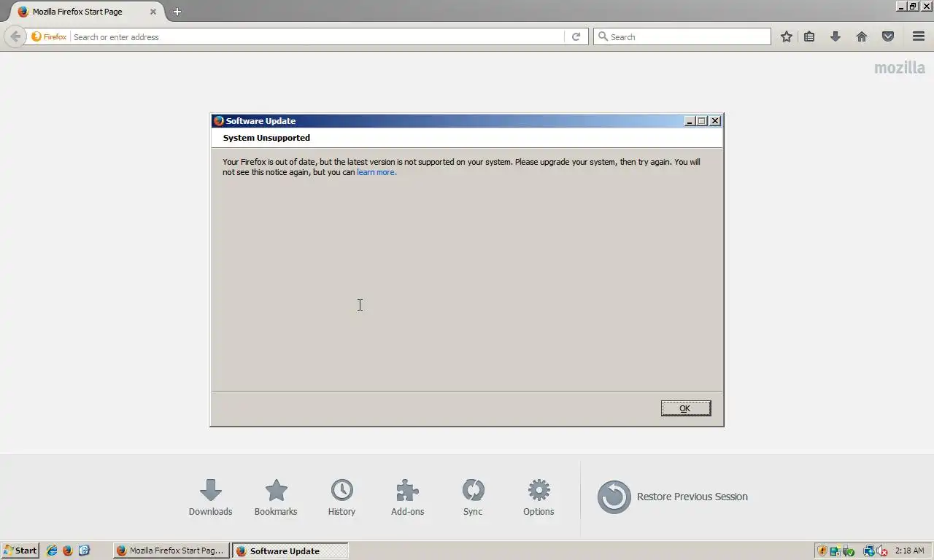This screenshot has height=560, width=934.
Task: Click the search magnifier icon
Action: [603, 36]
